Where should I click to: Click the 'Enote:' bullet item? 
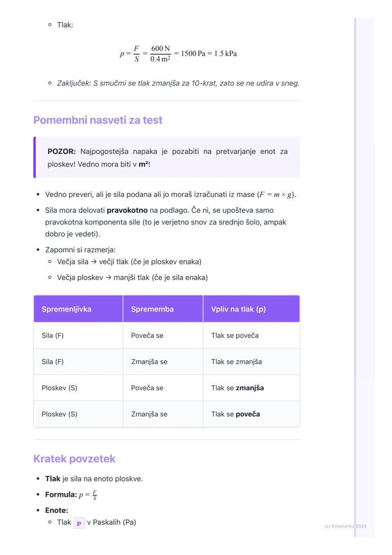57,510
